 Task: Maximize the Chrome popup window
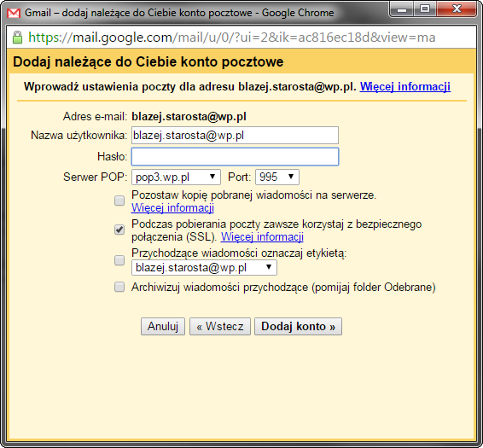pos(425,9)
